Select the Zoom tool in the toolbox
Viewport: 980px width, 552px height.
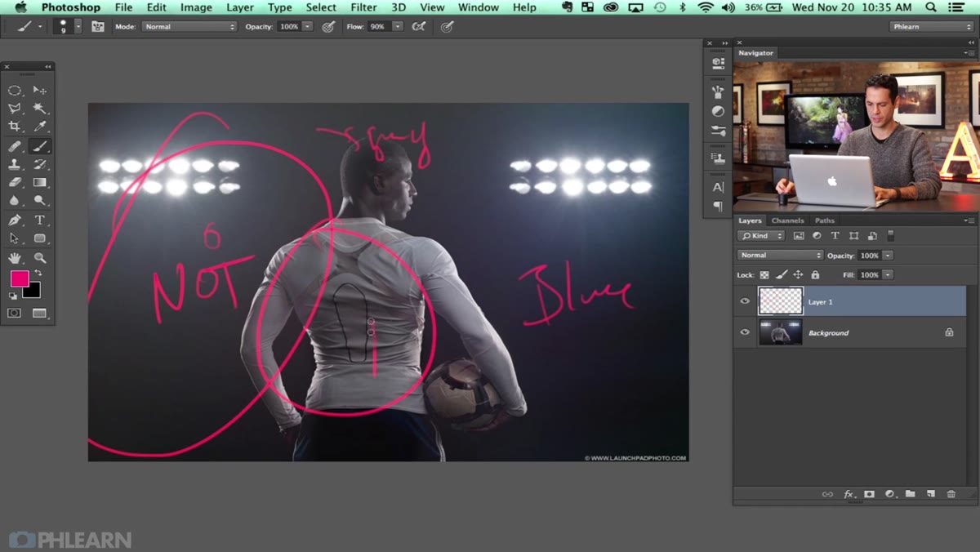(39, 258)
